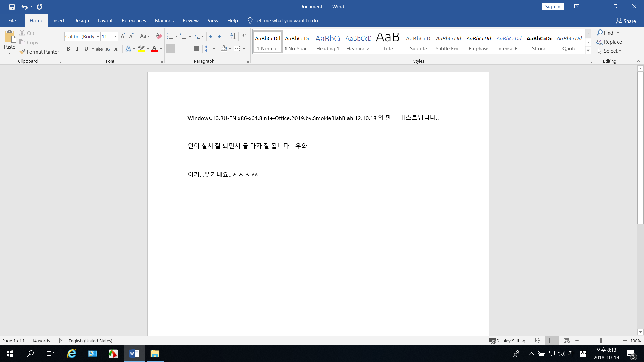The height and width of the screenshot is (362, 644).
Task: Open the Ribbon Display Options icon
Action: click(577, 7)
